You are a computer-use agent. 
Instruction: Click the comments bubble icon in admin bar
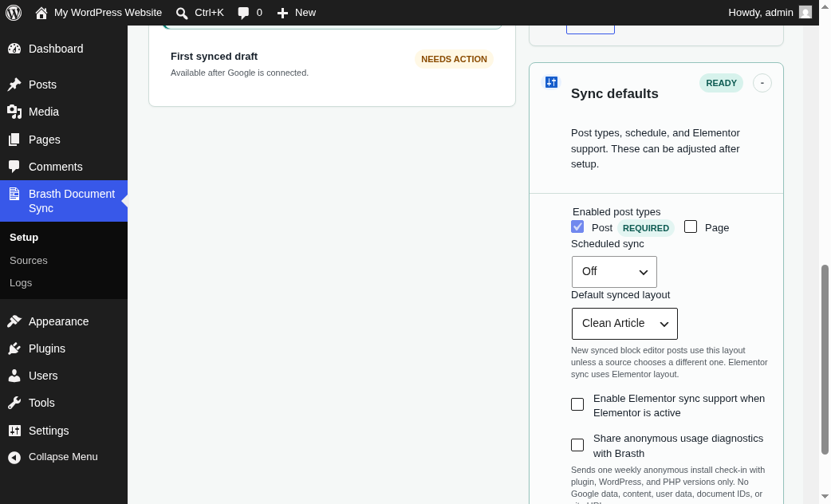pyautogui.click(x=243, y=14)
